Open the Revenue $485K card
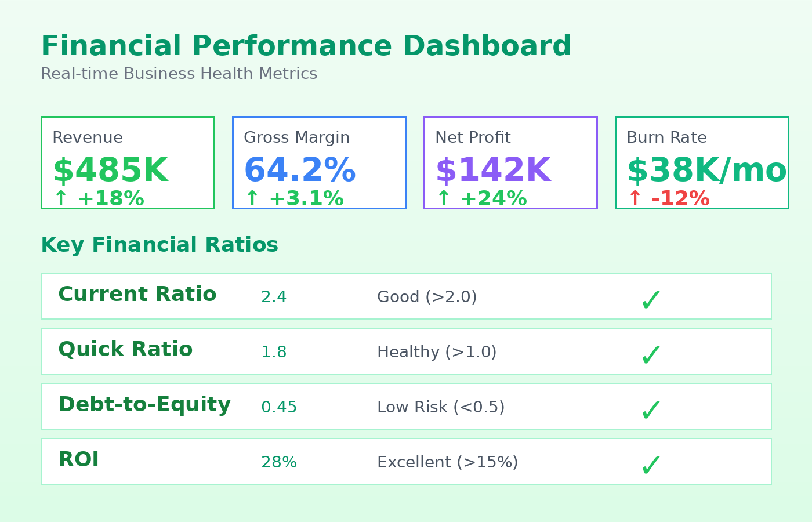The width and height of the screenshot is (812, 522). [x=128, y=162]
